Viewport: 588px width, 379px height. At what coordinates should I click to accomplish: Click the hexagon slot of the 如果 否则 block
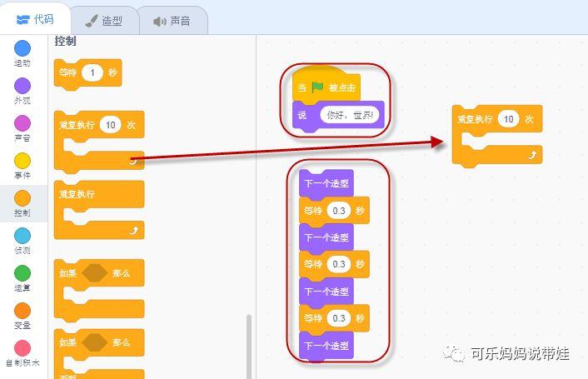[x=95, y=342]
